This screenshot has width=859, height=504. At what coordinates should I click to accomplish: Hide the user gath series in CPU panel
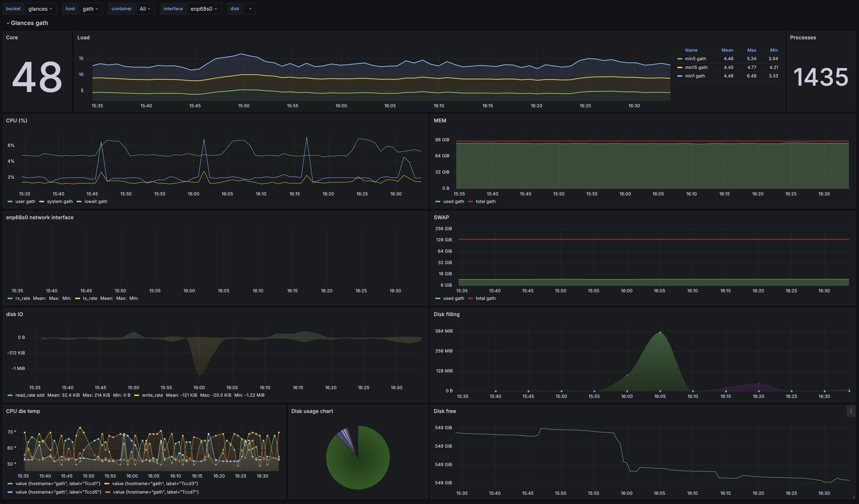(x=25, y=202)
